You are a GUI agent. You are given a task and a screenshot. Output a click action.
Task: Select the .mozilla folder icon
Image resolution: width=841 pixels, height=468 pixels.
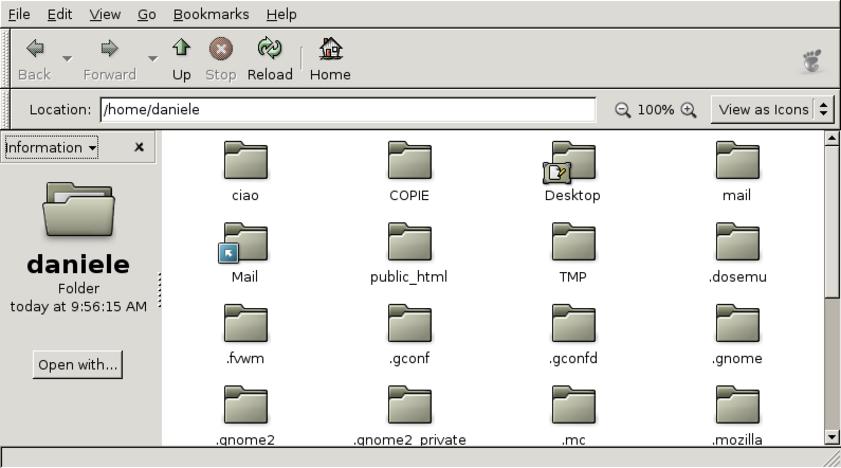(737, 406)
